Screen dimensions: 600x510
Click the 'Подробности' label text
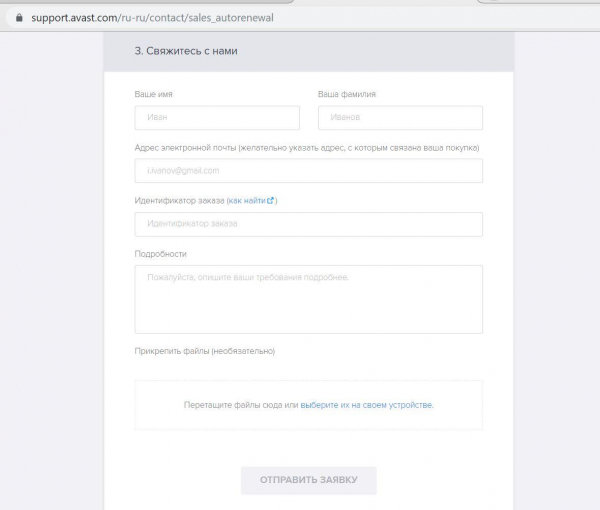pos(160,254)
